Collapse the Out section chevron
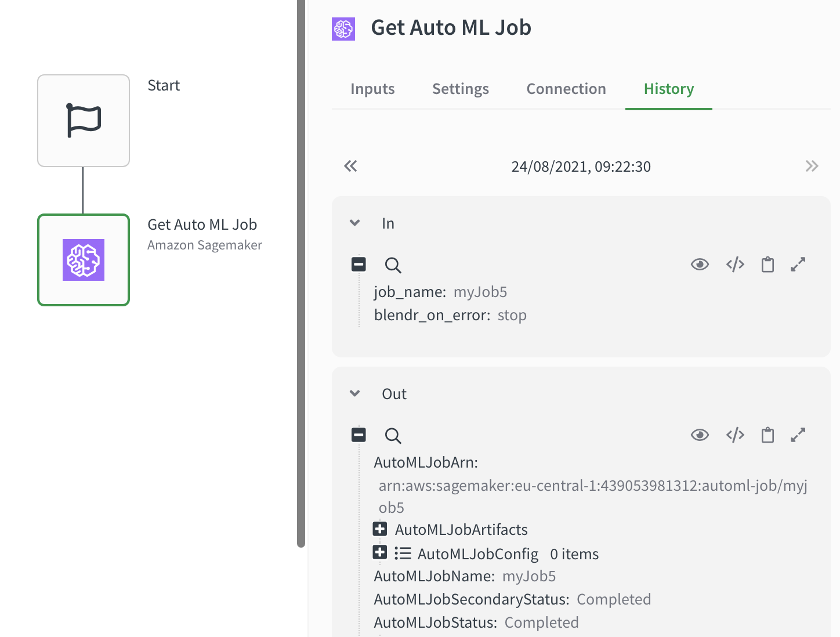This screenshot has width=840, height=637. (355, 394)
